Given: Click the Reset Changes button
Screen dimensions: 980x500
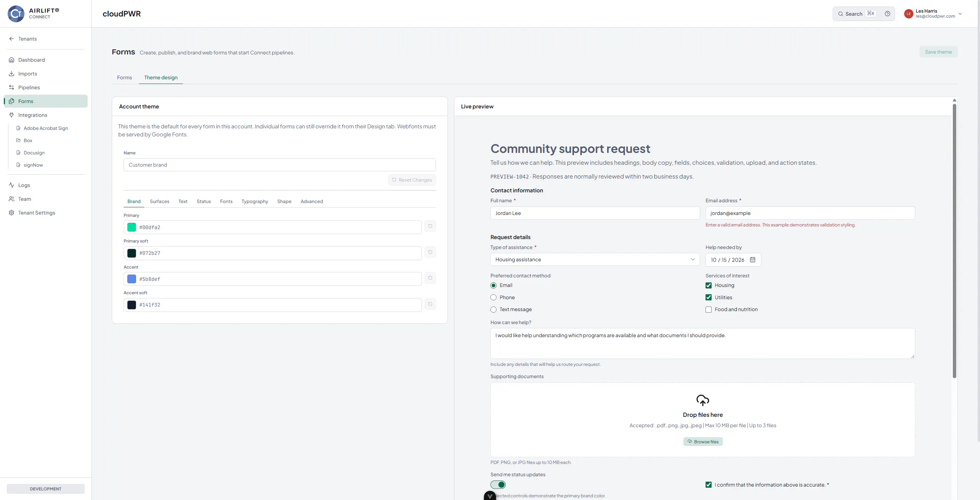Looking at the screenshot, I should coord(412,180).
